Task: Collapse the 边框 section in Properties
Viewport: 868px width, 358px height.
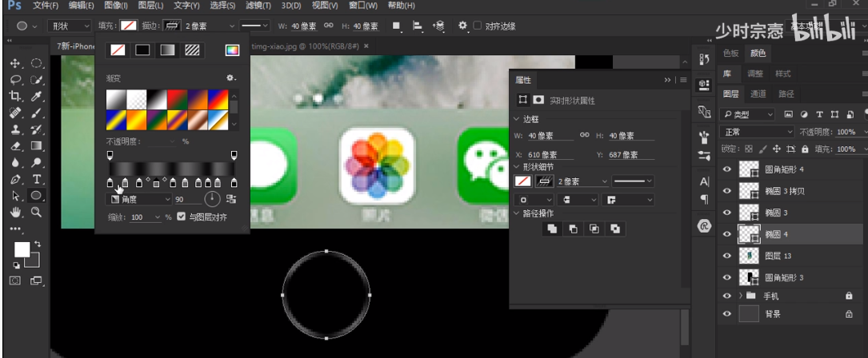Action: point(517,119)
